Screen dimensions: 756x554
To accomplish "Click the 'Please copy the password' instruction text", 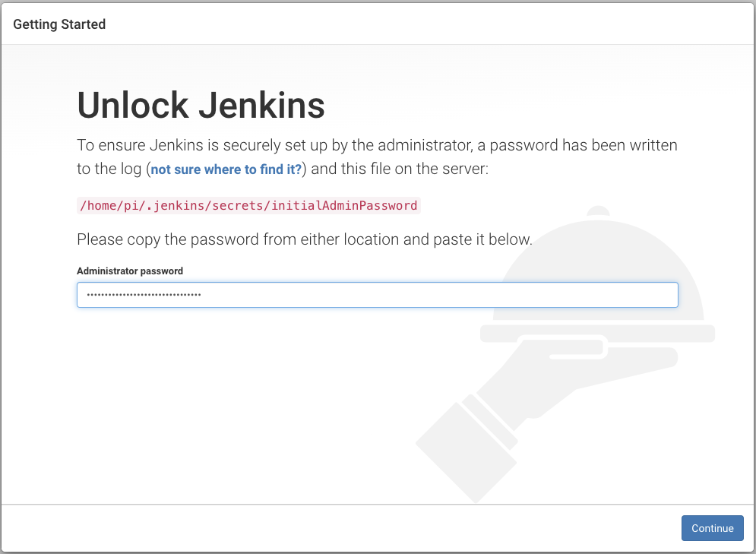I will [x=305, y=239].
